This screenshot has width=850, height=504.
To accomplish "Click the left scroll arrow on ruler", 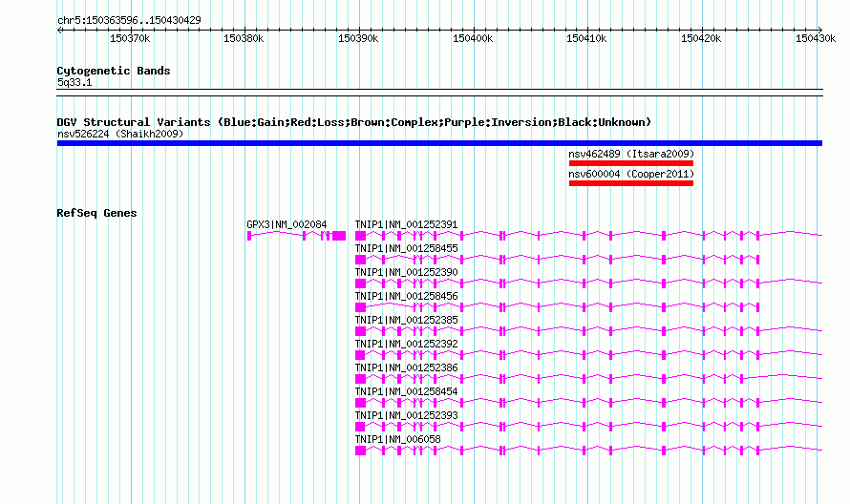I will tap(59, 31).
